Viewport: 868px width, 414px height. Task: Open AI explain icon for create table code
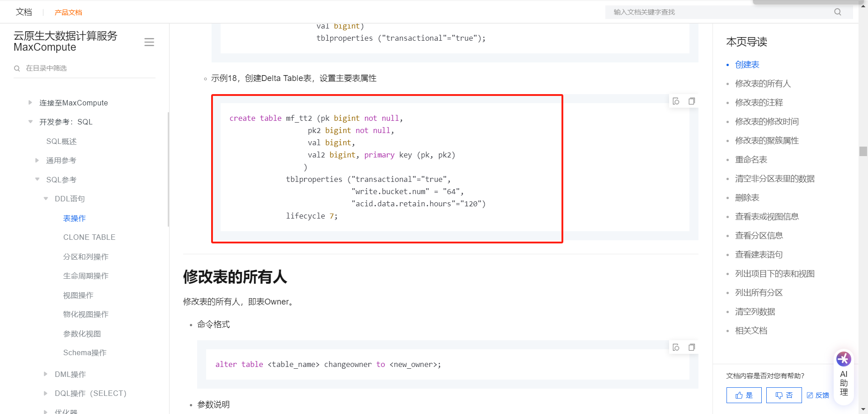676,101
